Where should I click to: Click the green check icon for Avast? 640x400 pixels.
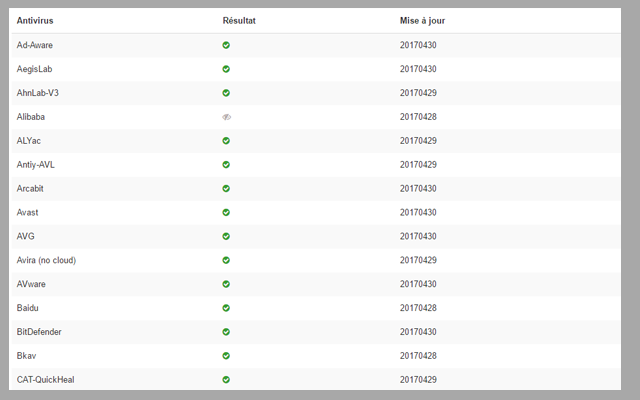[x=226, y=213]
